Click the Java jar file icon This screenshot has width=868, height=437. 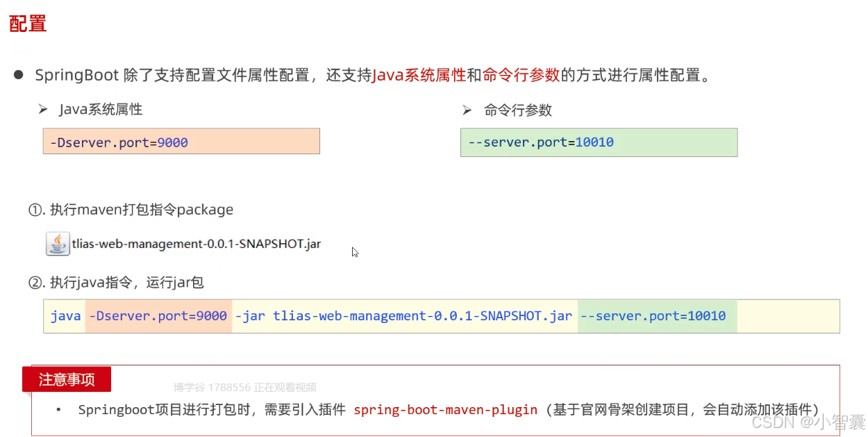click(x=58, y=244)
